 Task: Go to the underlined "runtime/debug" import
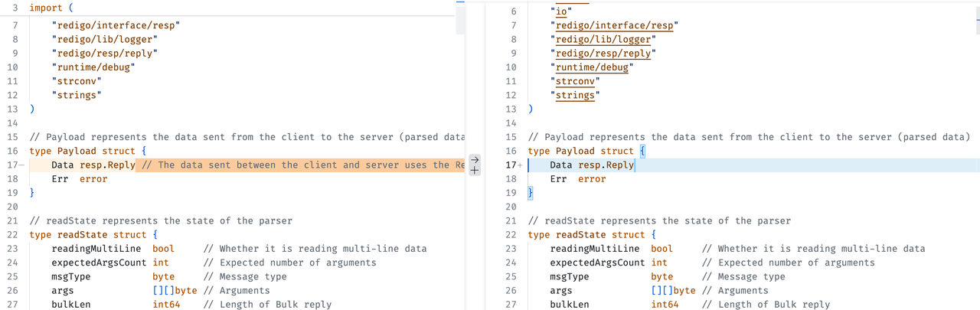point(592,67)
